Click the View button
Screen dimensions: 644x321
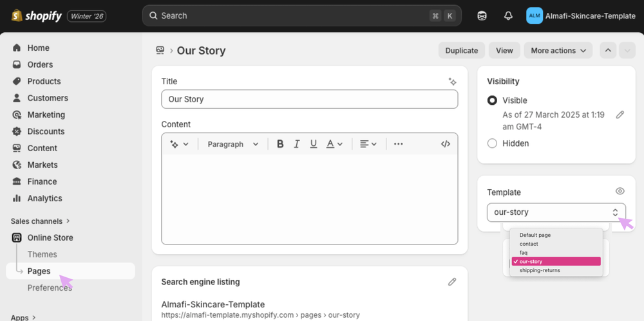coord(504,51)
